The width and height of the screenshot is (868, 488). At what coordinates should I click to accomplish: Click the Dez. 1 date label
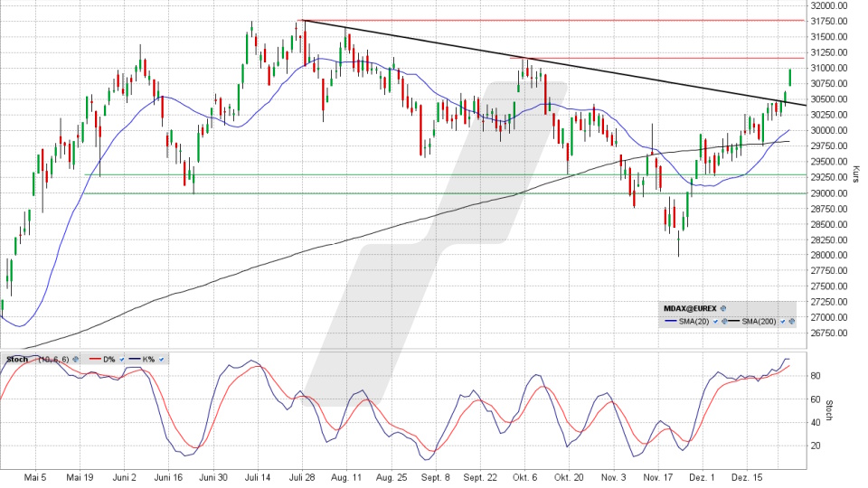[x=702, y=477]
